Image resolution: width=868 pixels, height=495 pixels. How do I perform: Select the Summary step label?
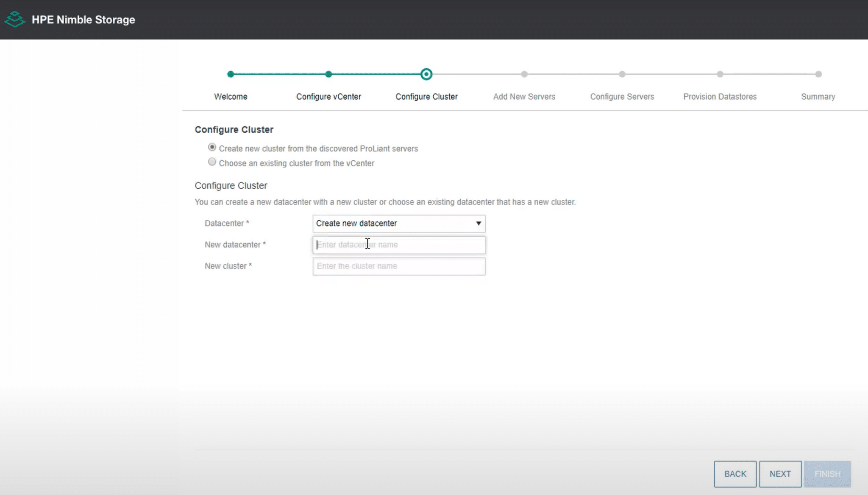point(818,97)
